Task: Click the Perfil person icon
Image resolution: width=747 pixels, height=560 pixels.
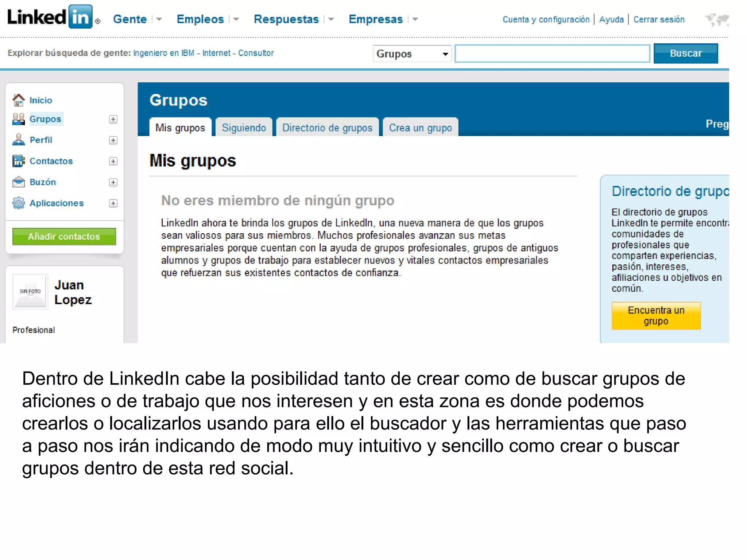Action: [19, 140]
